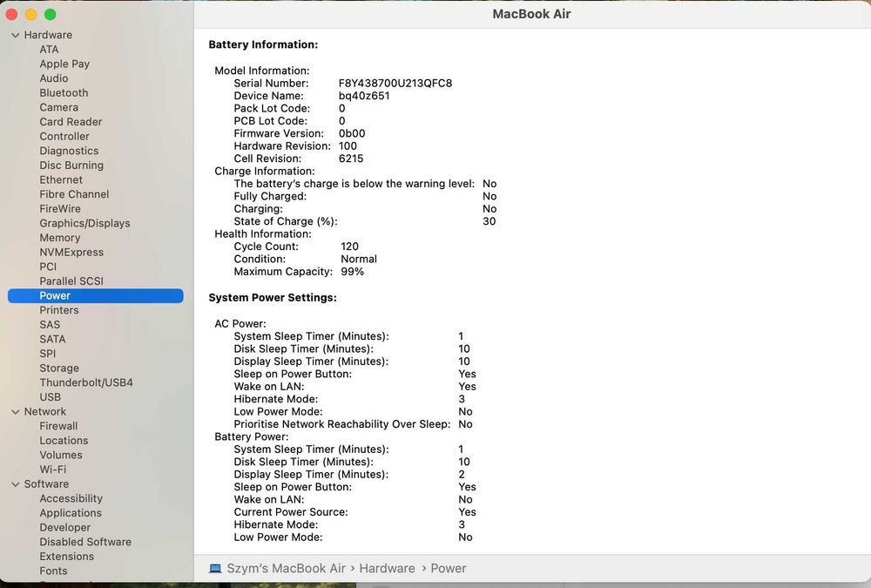Click Battery Information heading

pos(263,44)
